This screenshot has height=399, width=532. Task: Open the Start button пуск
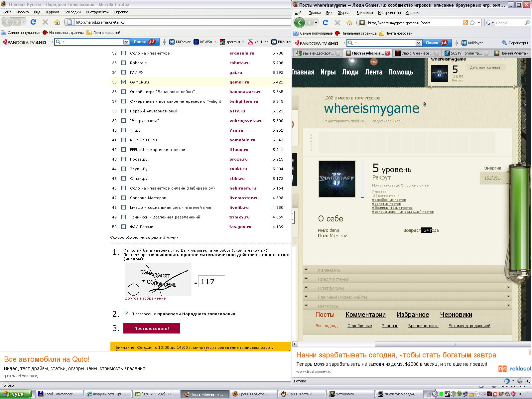[x=16, y=394]
